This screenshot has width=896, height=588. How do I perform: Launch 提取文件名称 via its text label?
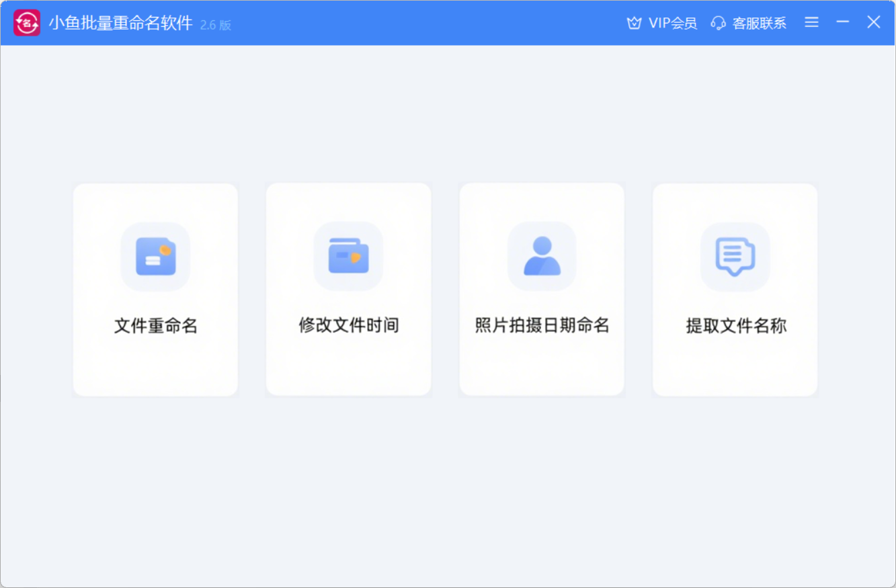[x=735, y=327]
